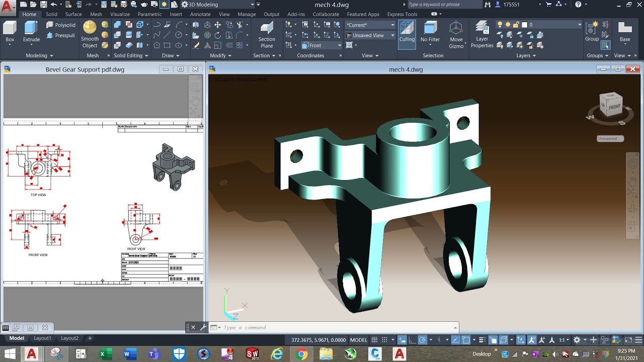Expand the Modify panel
The image size is (644, 362).
pyautogui.click(x=220, y=56)
